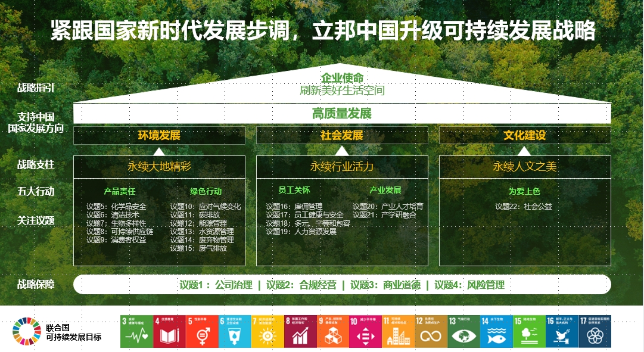The width and height of the screenshot is (644, 352).
Task: Click the SDG 16 peace and justice icon
Action: (562, 332)
